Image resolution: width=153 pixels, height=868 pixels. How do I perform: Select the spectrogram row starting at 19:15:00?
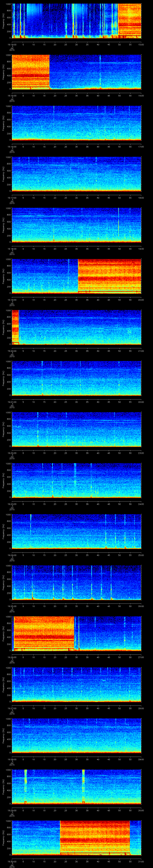(x=77, y=72)
